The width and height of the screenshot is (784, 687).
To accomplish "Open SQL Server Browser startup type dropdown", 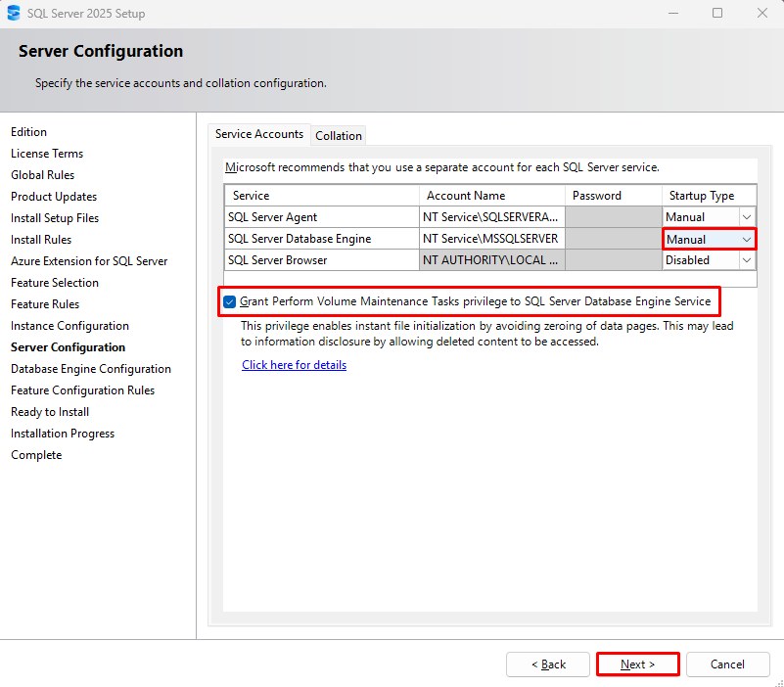I will (747, 260).
